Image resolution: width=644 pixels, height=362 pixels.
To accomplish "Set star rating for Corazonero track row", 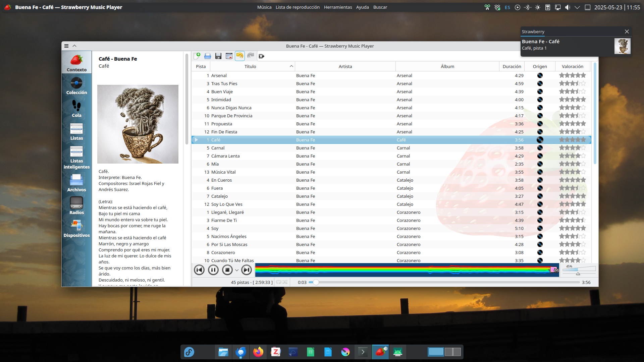I will pyautogui.click(x=572, y=252).
